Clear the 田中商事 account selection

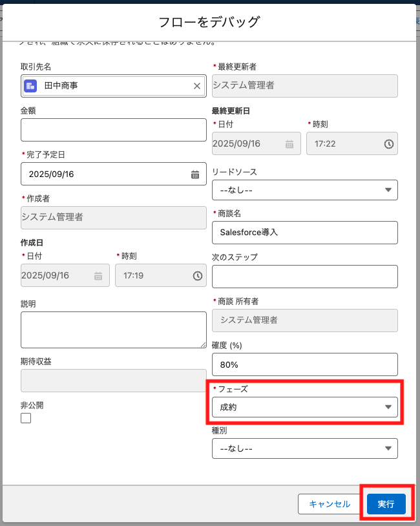pyautogui.click(x=197, y=86)
